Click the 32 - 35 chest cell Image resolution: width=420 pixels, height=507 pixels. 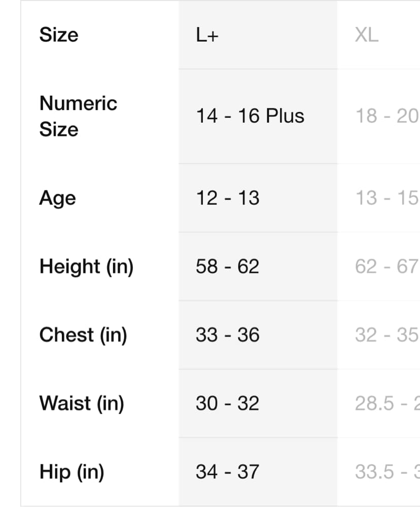tap(387, 335)
